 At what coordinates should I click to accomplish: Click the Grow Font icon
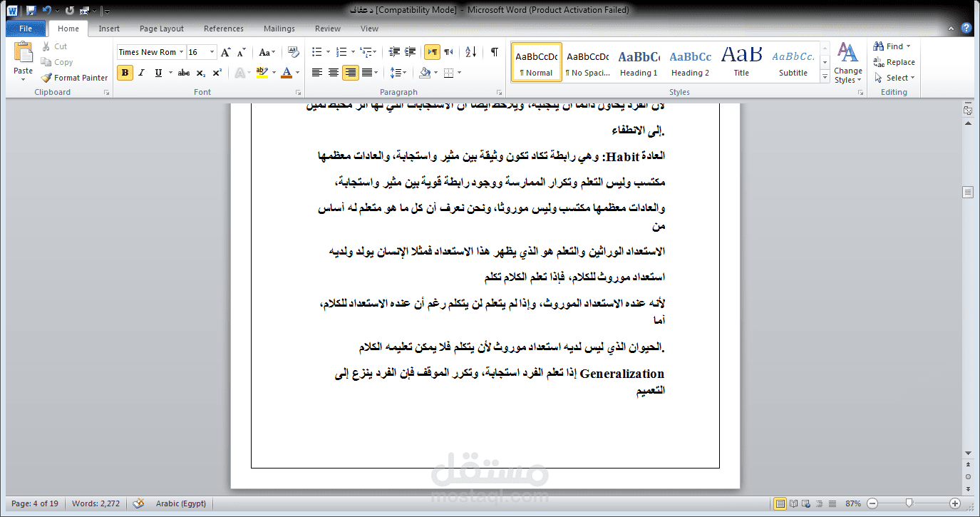click(x=225, y=52)
